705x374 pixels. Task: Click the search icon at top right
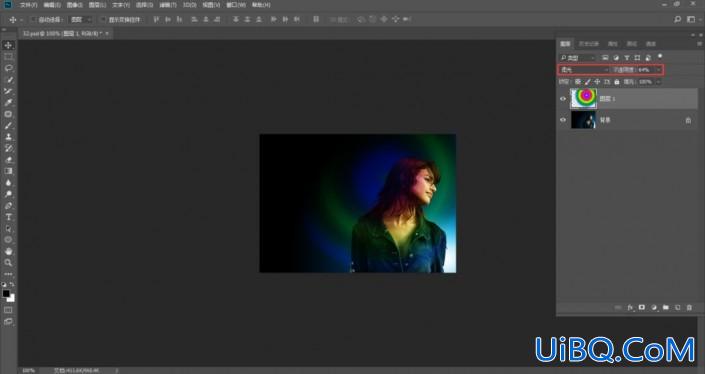click(x=678, y=19)
